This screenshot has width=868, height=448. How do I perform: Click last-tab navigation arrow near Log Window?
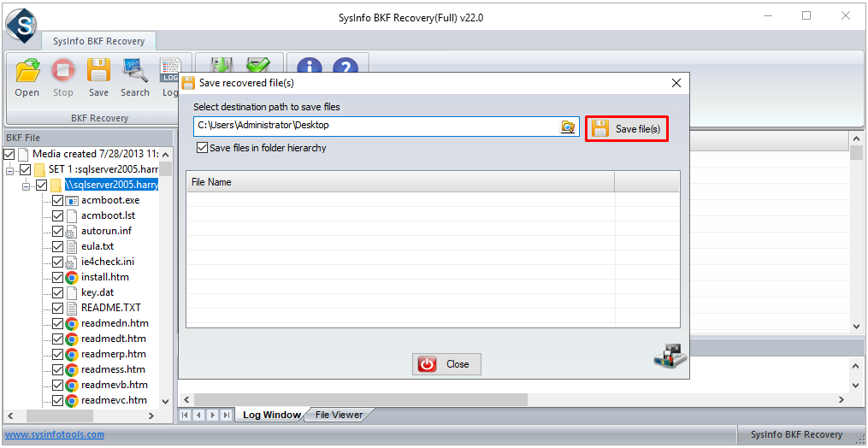tap(226, 415)
